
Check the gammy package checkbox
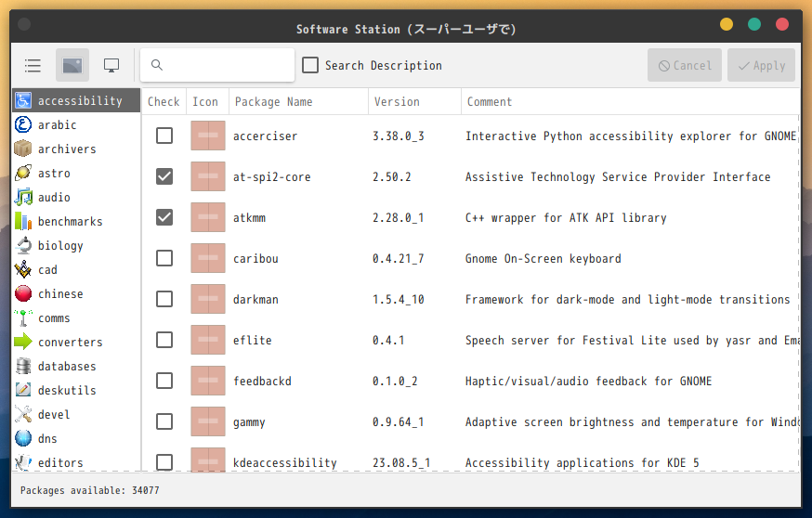[164, 421]
